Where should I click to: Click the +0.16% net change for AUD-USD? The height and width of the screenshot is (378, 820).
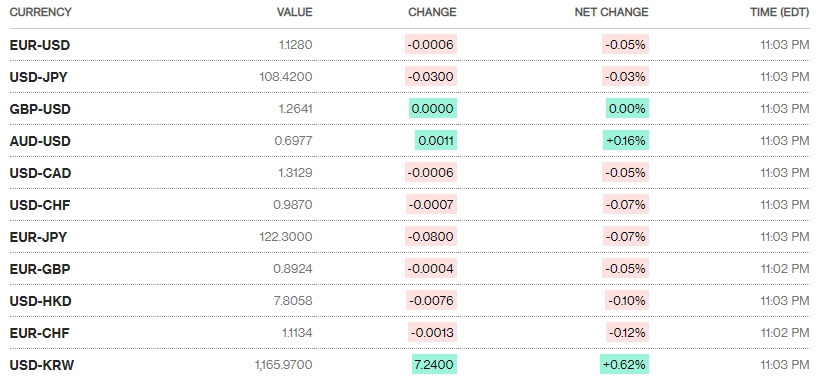click(x=626, y=140)
